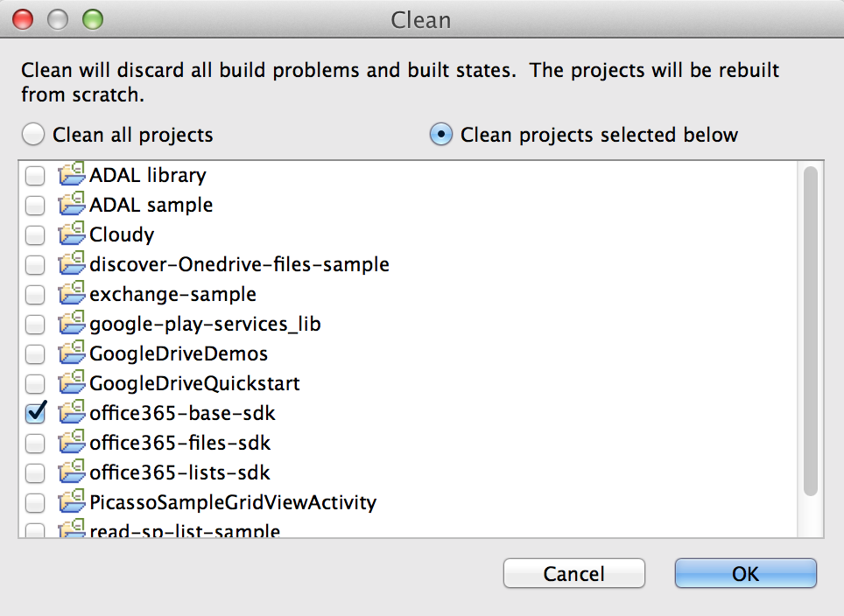Select the exchange-sample project name

click(x=172, y=294)
